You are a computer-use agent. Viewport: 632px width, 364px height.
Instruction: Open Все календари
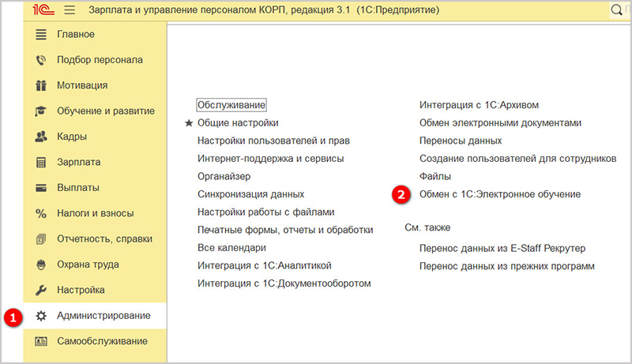pos(231,248)
